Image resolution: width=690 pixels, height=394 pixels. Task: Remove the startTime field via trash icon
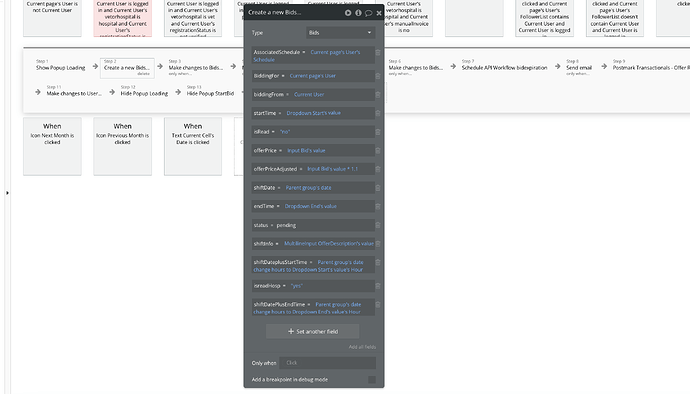coord(378,113)
